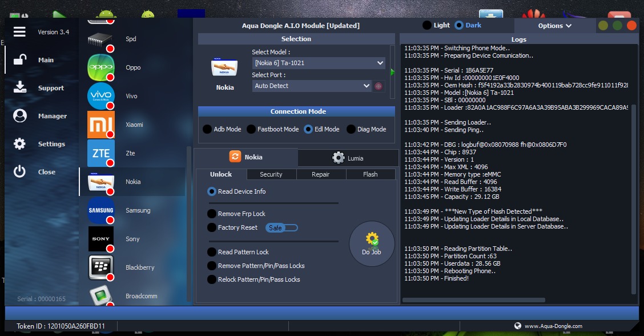Select Remove Frp Lock option
The image size is (644, 336).
tap(236, 214)
